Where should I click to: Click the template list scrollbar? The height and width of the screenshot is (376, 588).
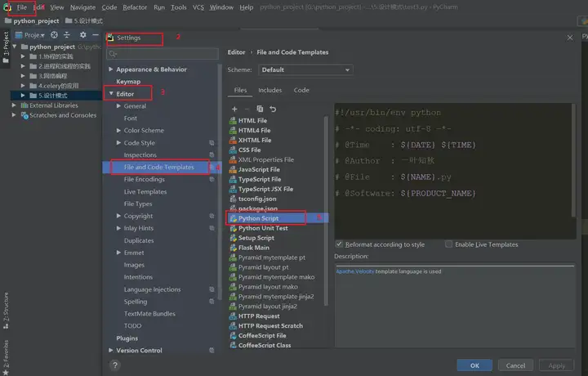point(326,210)
